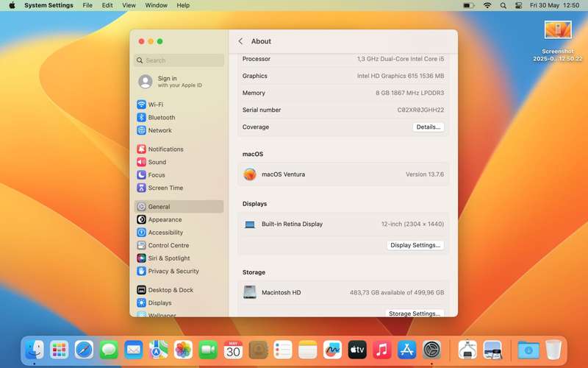Screen dimensions: 588x368
Task: Launch Freeform from the Dock
Action: [x=332, y=350]
